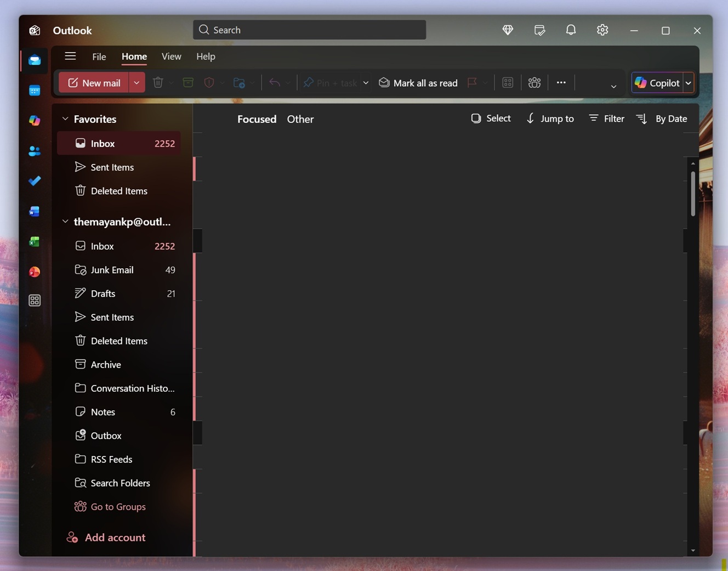Collapse the Favorites section
Screen dimensions: 728x571
(65, 118)
